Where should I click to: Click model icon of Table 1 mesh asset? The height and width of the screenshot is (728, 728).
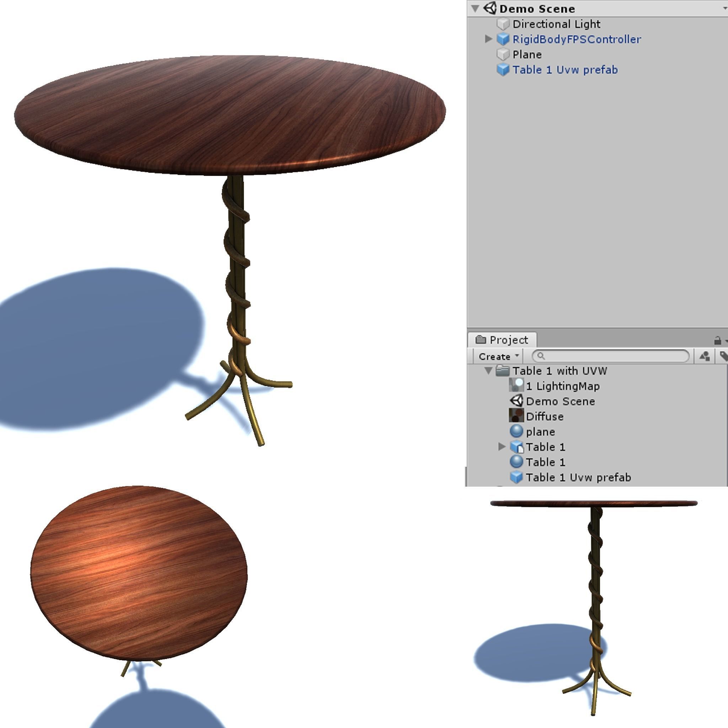[516, 447]
